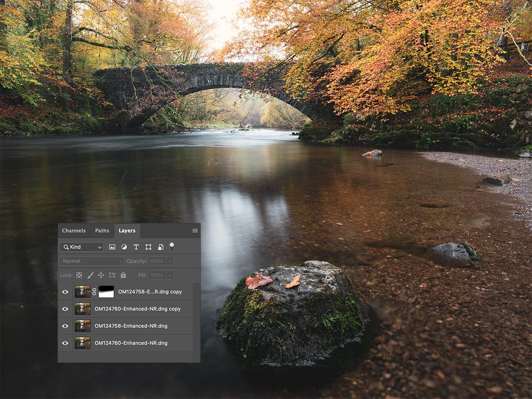
Task: Open the Normal blend mode dropdown
Action: pyautogui.click(x=92, y=261)
